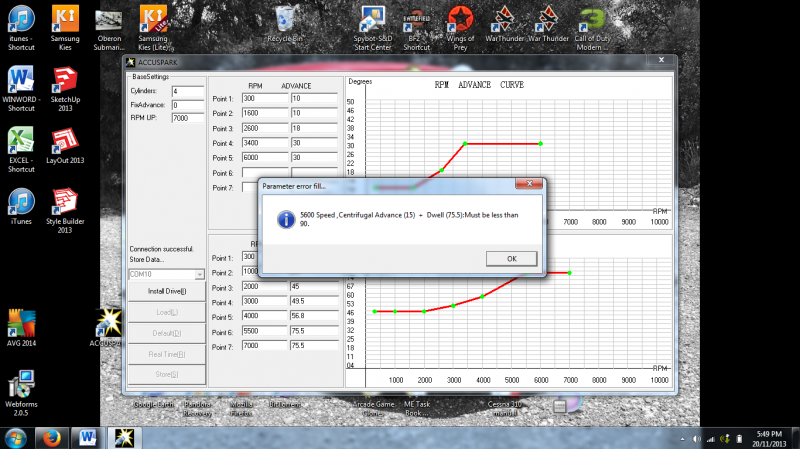800x449 pixels.
Task: Click the Cylinders input field
Action: tap(188, 92)
